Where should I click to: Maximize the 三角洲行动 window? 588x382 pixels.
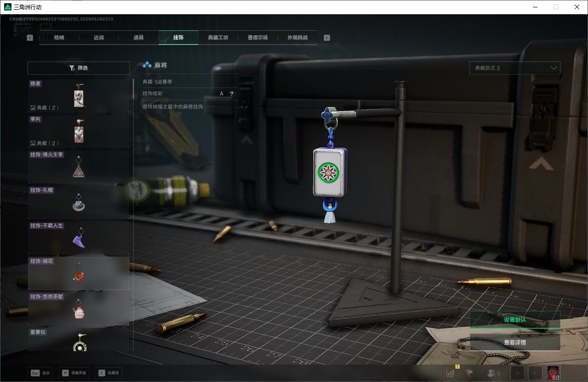tap(556, 7)
